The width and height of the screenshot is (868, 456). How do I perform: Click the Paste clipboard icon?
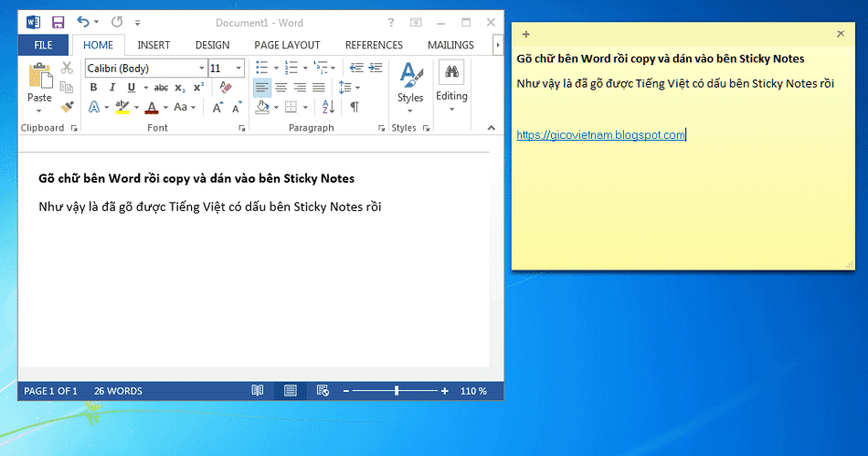[40, 76]
